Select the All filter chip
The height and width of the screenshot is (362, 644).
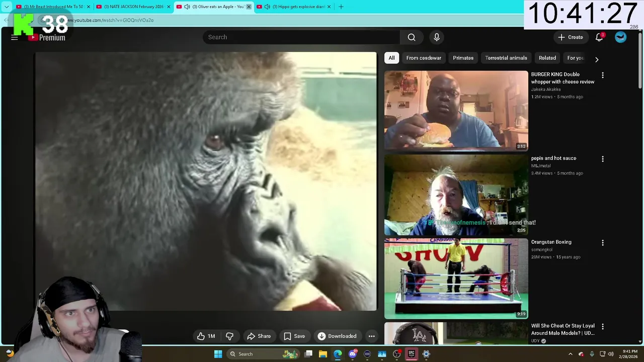click(391, 58)
